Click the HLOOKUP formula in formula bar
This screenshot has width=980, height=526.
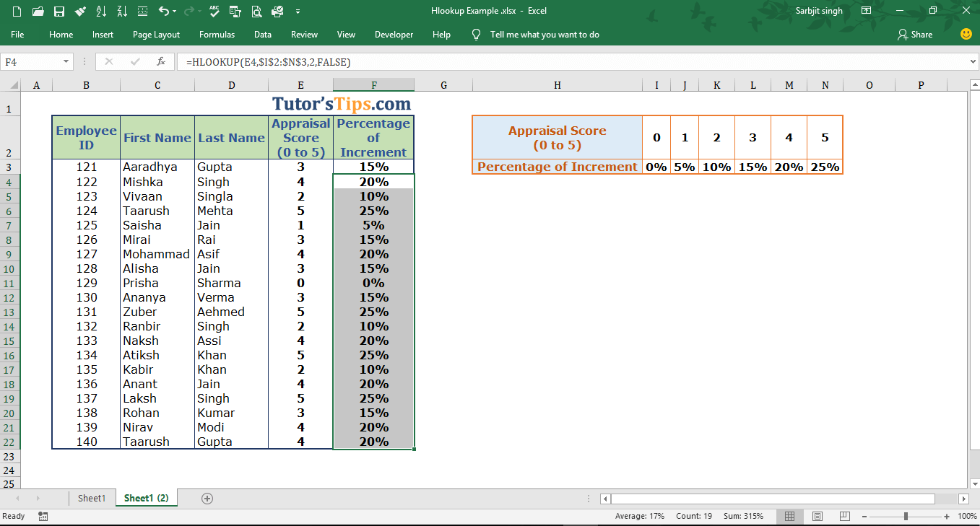pos(268,62)
